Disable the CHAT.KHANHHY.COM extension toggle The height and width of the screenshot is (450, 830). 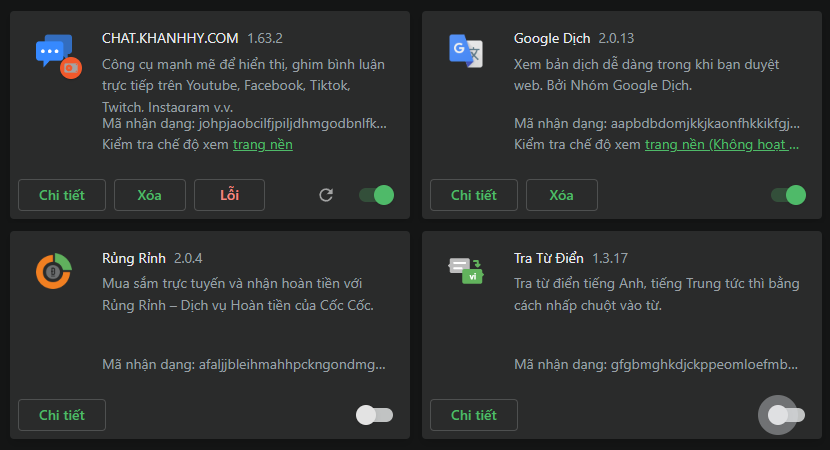pos(376,195)
